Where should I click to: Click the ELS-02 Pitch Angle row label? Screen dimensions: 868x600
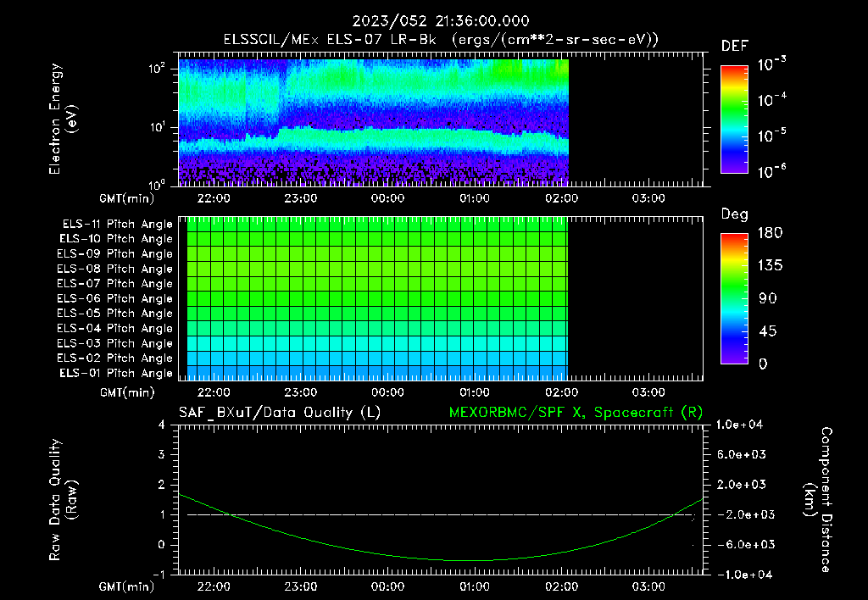[114, 358]
